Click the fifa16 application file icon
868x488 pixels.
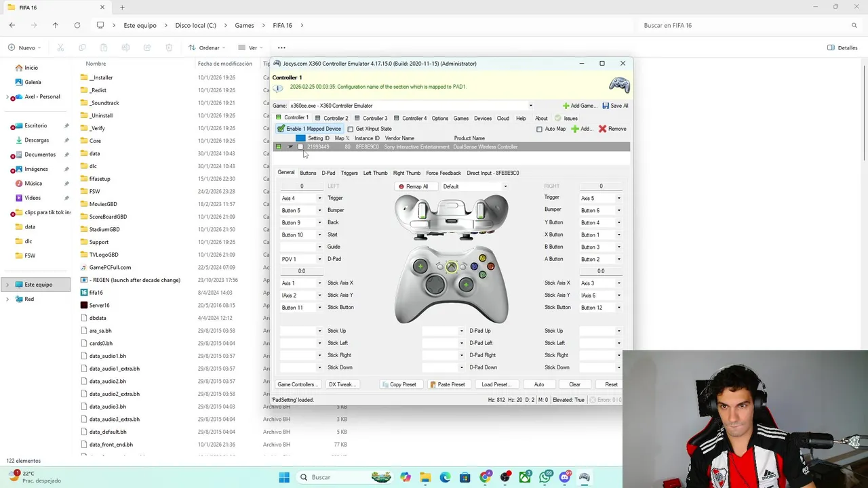pos(84,293)
